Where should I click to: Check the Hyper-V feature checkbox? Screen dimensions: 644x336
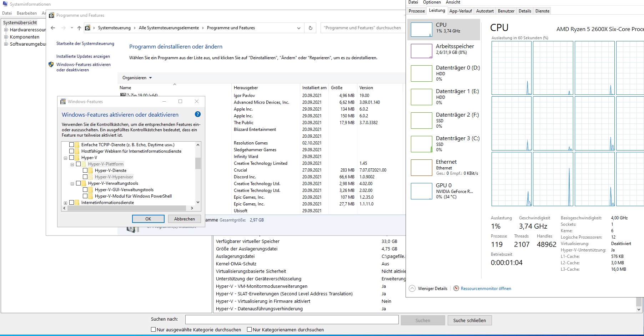(71, 158)
